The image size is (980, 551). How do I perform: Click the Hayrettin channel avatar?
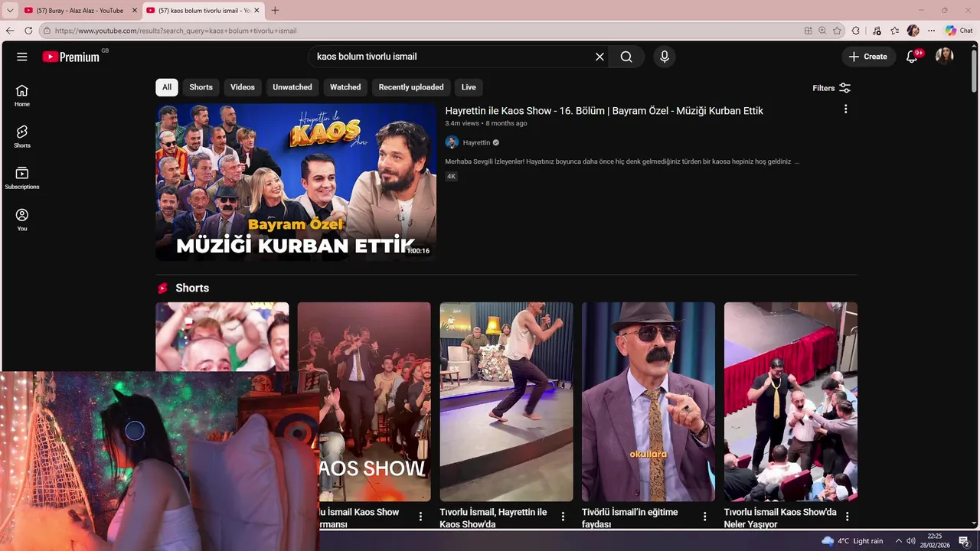click(452, 142)
